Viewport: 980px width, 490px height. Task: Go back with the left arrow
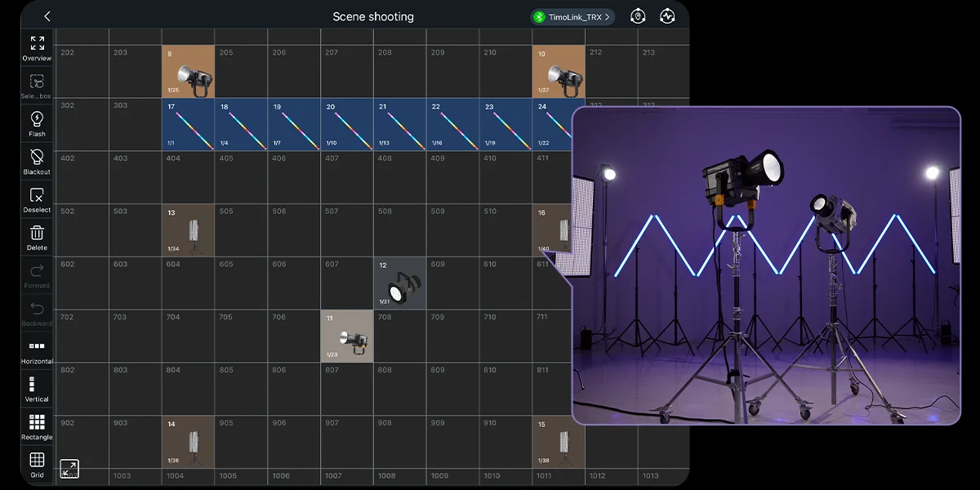[x=47, y=17]
